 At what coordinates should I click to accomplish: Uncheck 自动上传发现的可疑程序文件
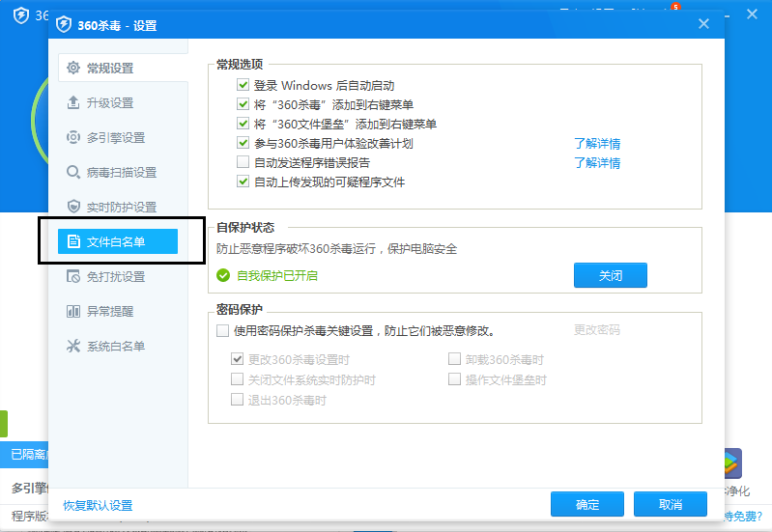pyautogui.click(x=243, y=182)
